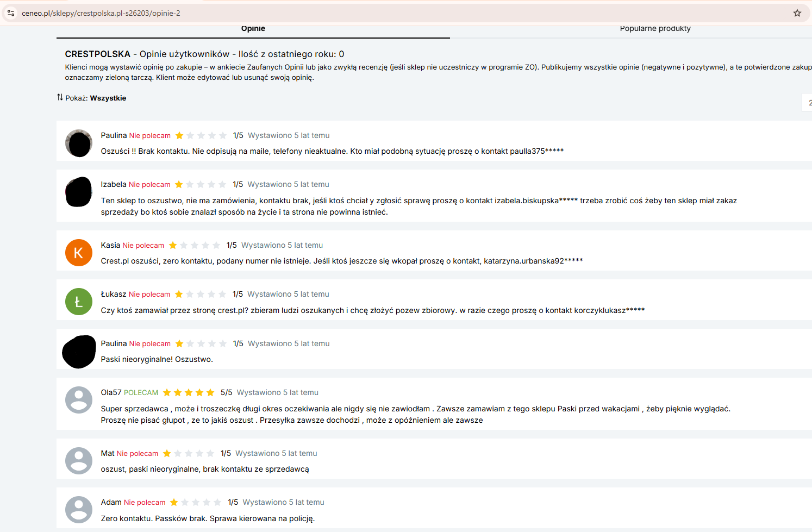Click Ola57's default gray avatar

click(x=79, y=400)
